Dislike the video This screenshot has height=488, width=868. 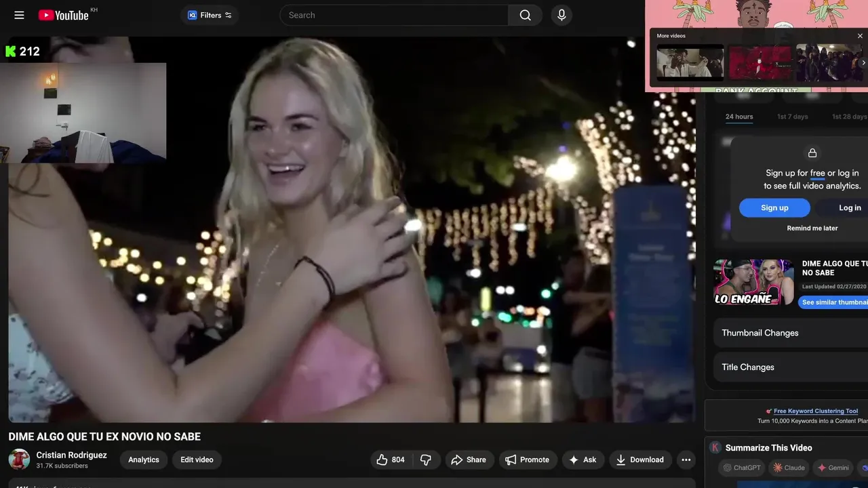426,460
